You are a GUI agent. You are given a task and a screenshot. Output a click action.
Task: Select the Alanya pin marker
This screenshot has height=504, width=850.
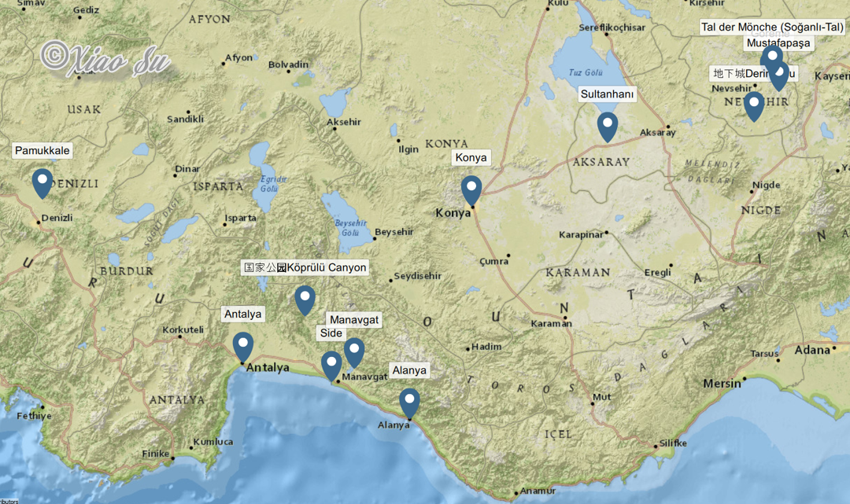coord(409,402)
